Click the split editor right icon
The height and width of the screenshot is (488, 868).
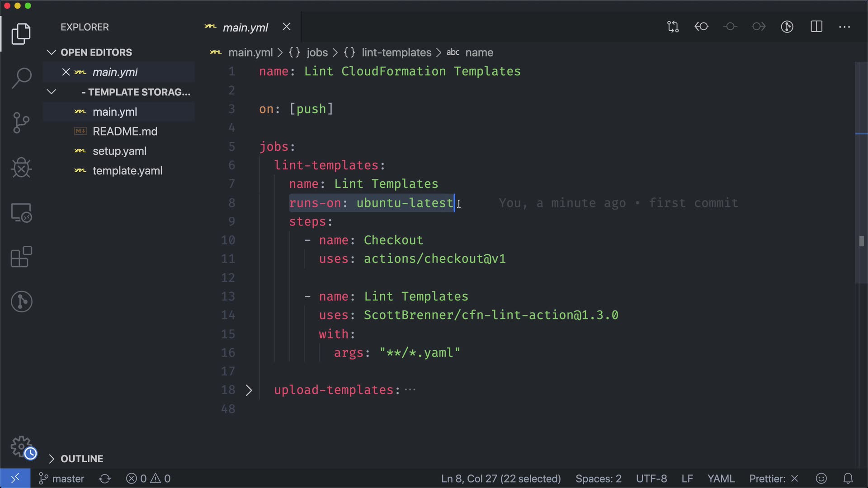(816, 27)
